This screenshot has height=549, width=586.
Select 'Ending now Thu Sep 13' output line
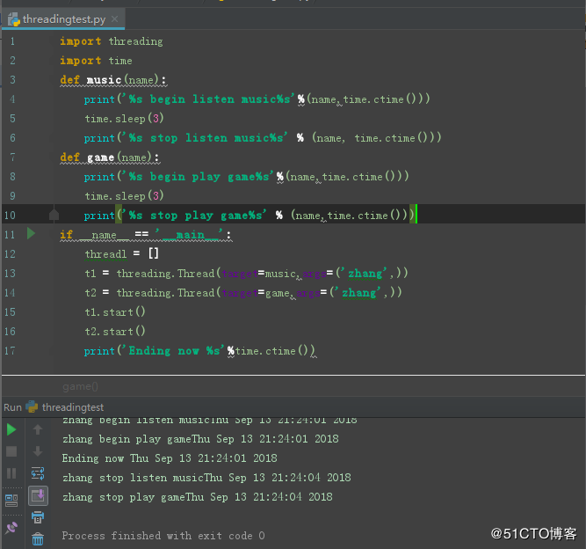tap(170, 458)
